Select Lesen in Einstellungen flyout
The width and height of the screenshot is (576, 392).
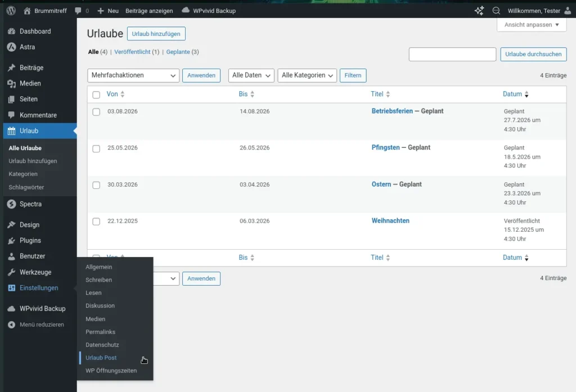coord(94,293)
